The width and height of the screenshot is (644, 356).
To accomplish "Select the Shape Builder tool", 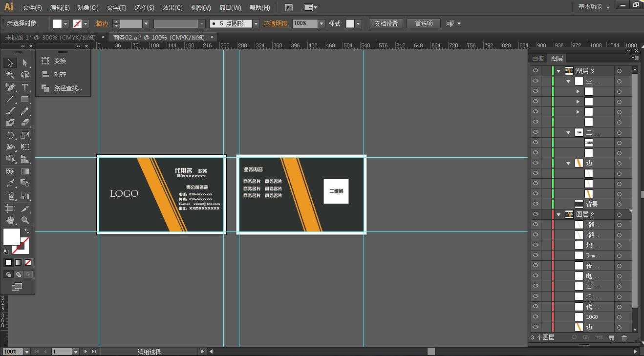I will point(10,159).
